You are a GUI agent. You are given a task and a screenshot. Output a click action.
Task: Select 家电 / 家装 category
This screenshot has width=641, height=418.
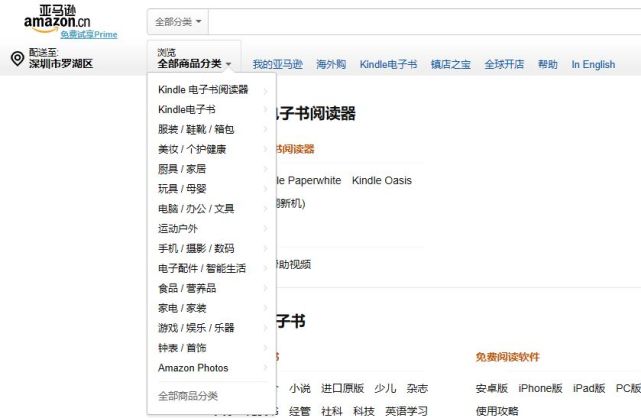click(x=182, y=308)
